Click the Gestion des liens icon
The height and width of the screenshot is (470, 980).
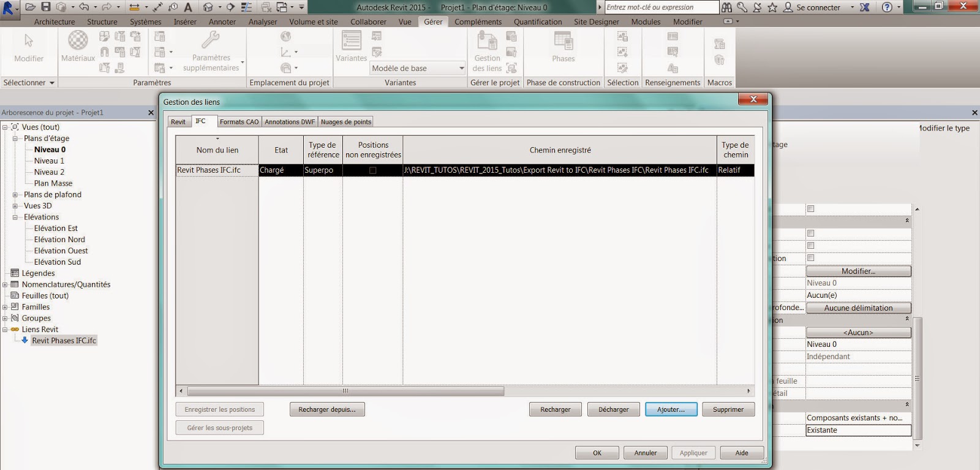click(x=487, y=40)
